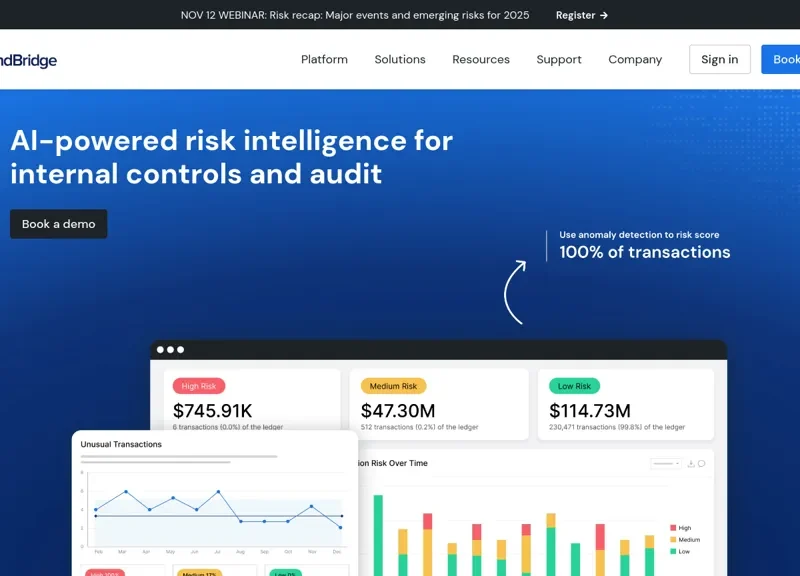Screen dimensions: 800x576
Task: Click the green dot in the dashboard title bar
Action: coord(180,349)
